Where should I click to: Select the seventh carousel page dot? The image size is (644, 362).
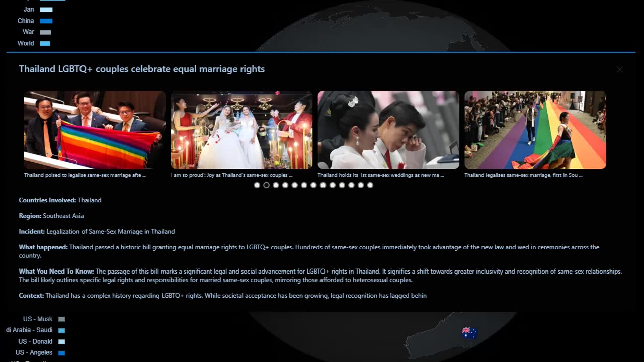[x=313, y=185]
